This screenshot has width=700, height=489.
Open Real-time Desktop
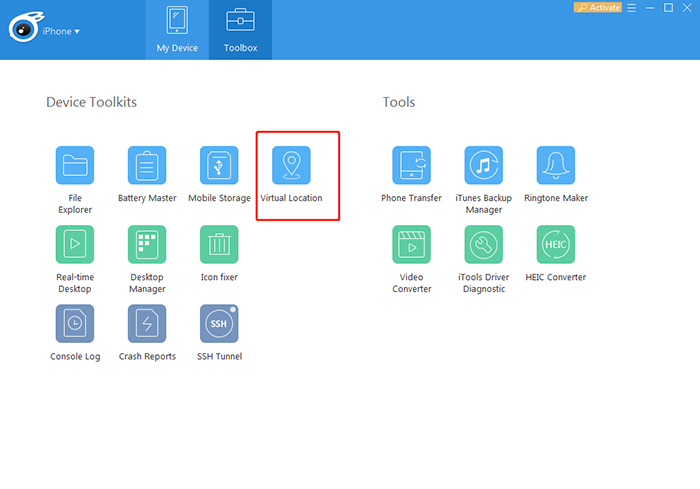(x=75, y=244)
